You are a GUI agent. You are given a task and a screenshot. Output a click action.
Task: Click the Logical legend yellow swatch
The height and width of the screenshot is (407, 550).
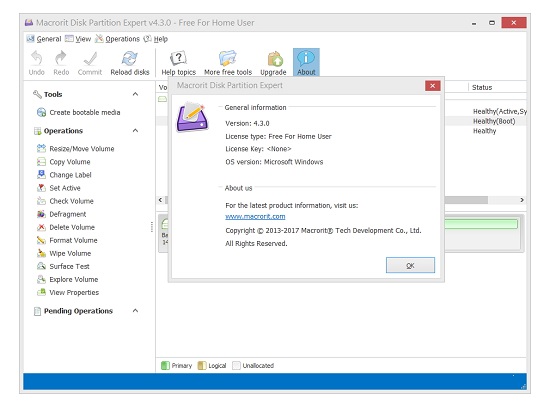(x=202, y=366)
